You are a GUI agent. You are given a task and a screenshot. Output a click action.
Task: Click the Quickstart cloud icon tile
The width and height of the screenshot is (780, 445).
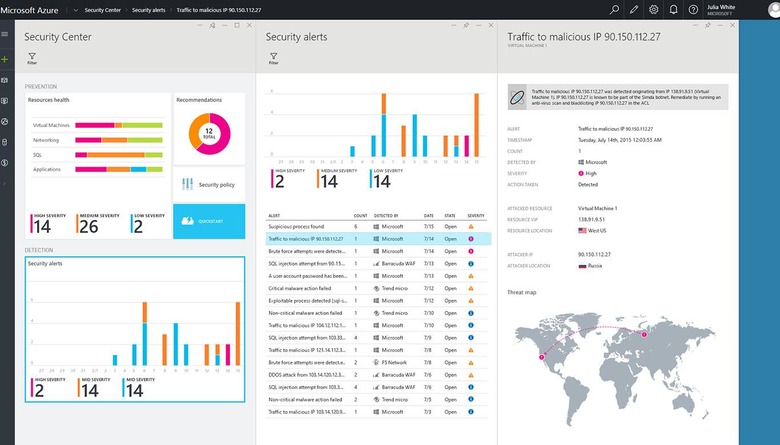click(209, 221)
